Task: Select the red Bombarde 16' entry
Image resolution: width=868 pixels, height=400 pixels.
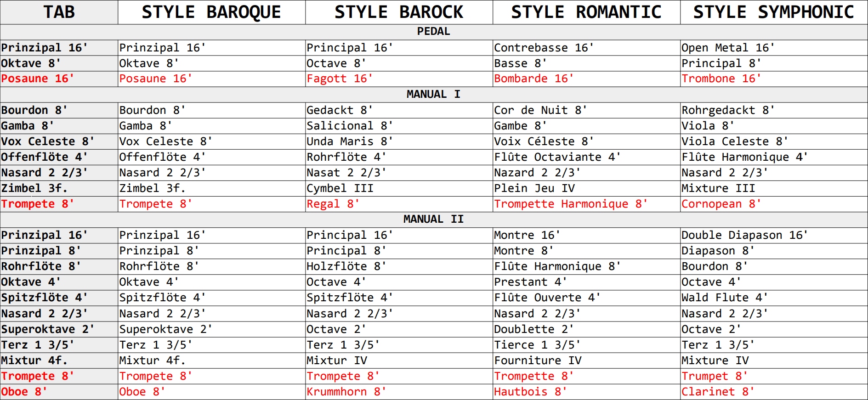Action: (x=533, y=79)
